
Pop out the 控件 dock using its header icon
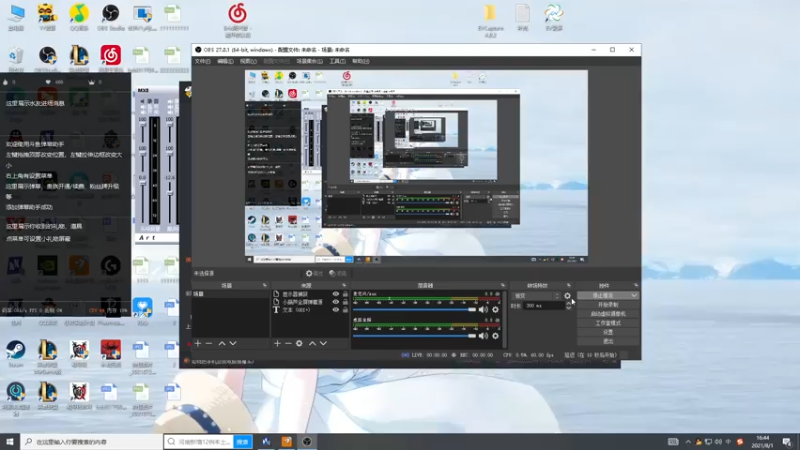(636, 285)
